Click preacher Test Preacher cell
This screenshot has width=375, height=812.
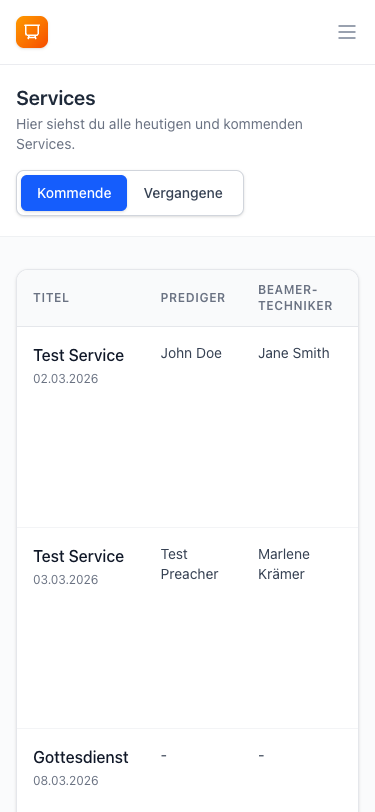coord(190,564)
